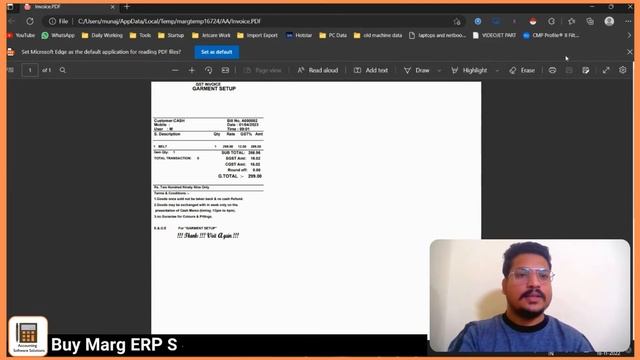This screenshot has height=360, width=640.
Task: Open the Collections icon
Action: click(590, 21)
